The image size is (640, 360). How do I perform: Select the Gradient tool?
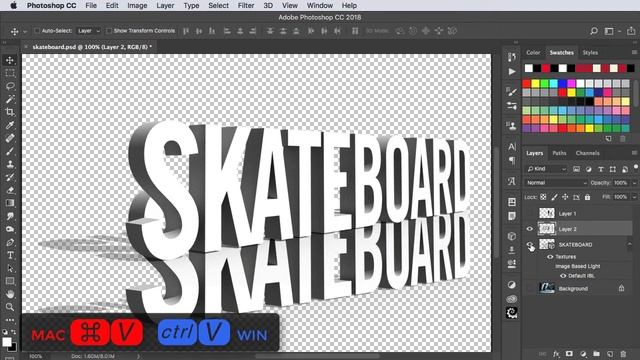(10, 203)
